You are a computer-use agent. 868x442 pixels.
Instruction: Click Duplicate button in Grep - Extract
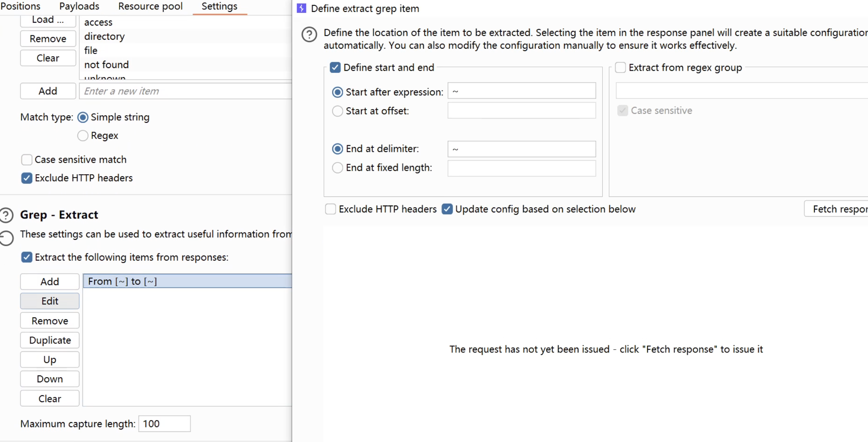click(x=50, y=340)
